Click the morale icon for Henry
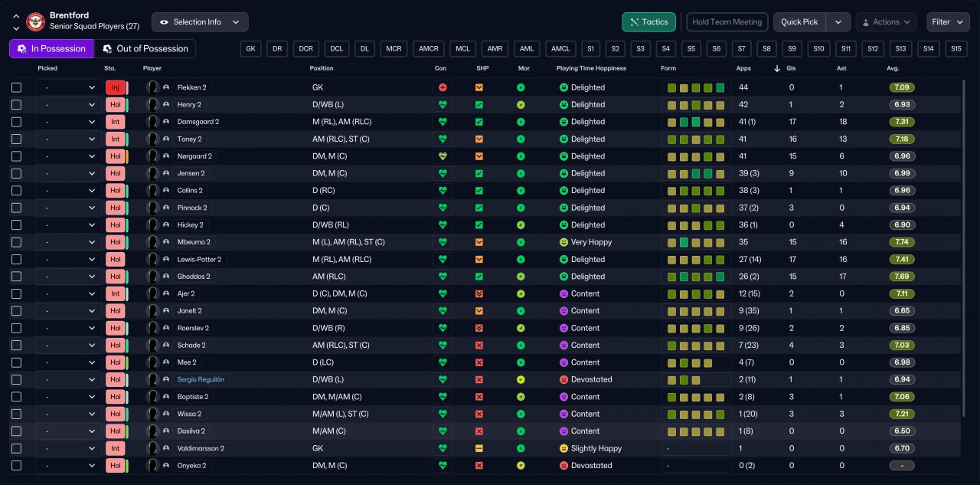Image resolution: width=980 pixels, height=485 pixels. click(x=521, y=105)
